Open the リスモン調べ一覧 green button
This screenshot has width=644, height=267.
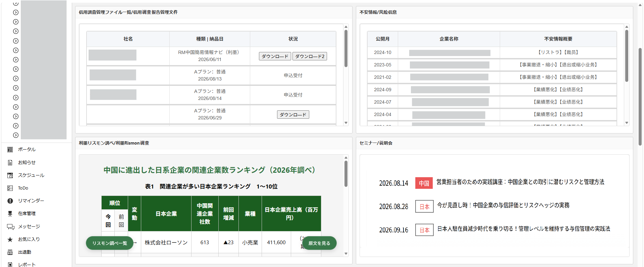tap(110, 243)
